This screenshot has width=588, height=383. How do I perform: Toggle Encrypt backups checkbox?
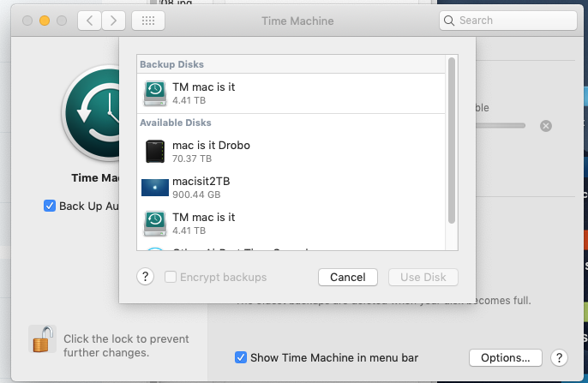point(171,277)
